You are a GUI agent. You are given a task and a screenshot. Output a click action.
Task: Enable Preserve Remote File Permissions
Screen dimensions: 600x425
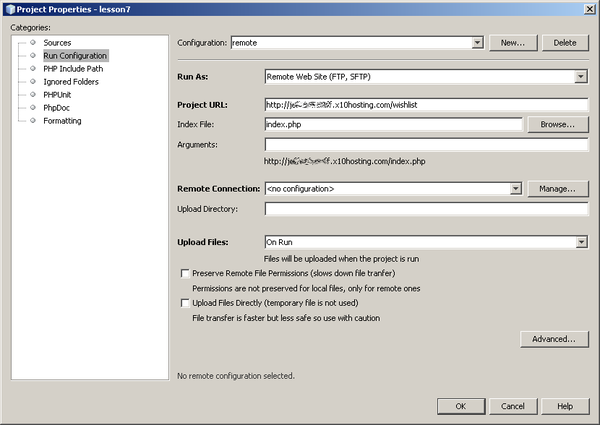click(x=184, y=273)
